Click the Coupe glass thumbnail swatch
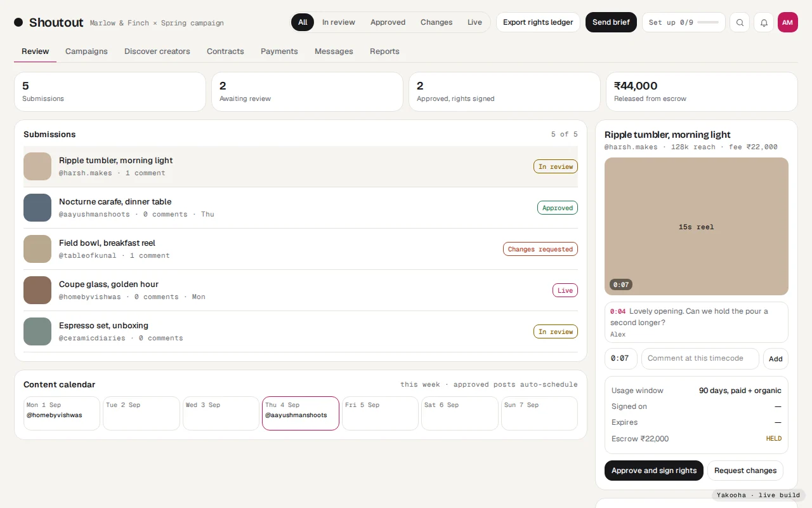This screenshot has height=508, width=812. (x=37, y=290)
